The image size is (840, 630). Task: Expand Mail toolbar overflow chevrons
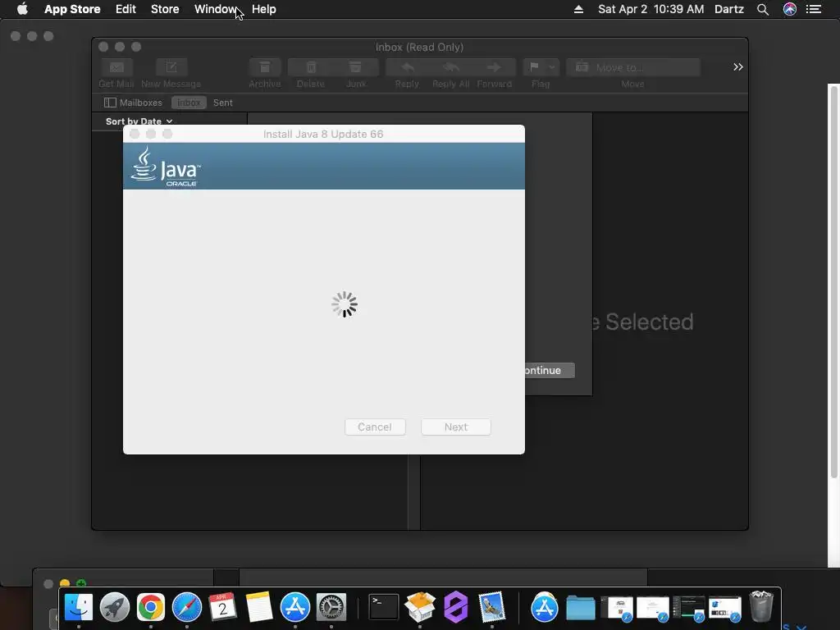(737, 67)
